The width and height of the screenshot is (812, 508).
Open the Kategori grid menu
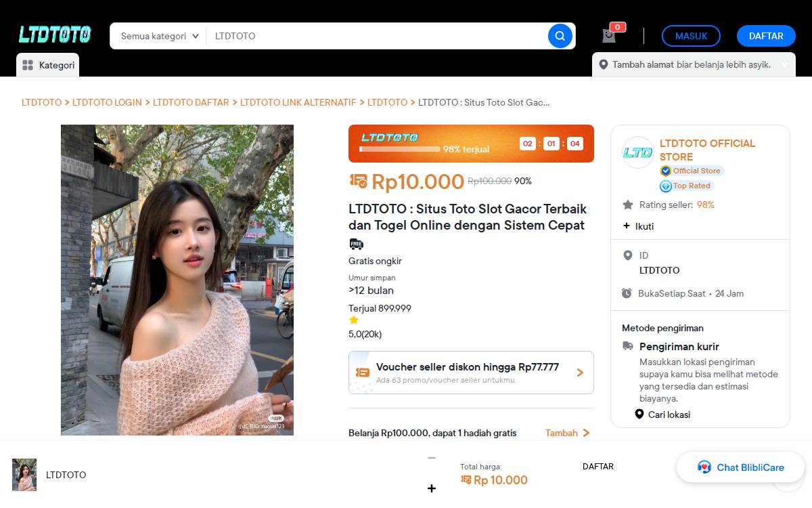click(x=48, y=65)
